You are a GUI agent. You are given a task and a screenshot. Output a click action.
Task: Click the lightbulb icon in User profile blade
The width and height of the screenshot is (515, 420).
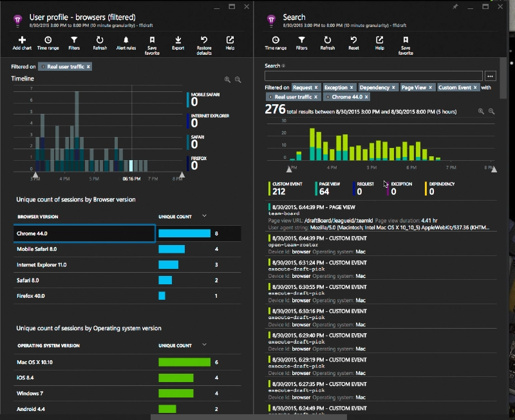(x=18, y=21)
